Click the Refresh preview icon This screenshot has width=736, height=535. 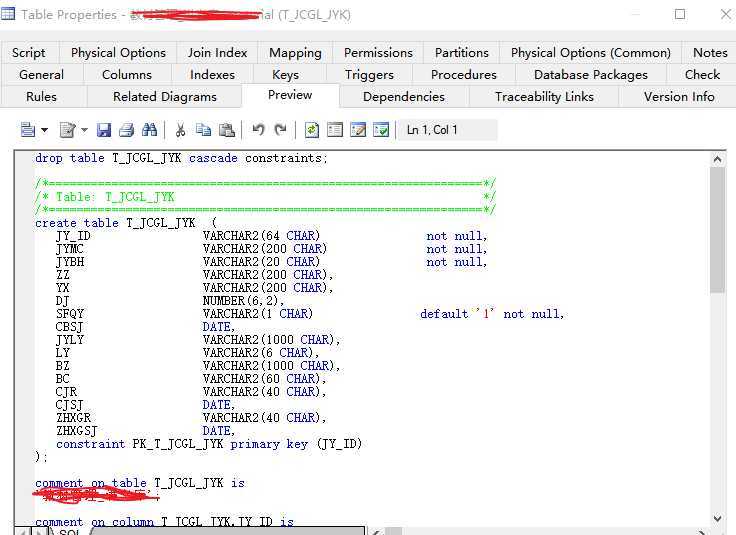click(x=312, y=130)
